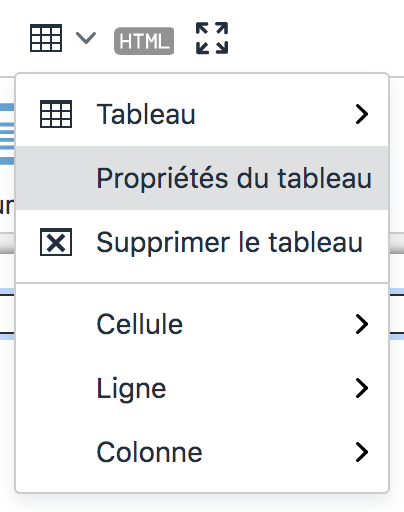Expand the Cellule chevron arrow
The height and width of the screenshot is (512, 404).
point(362,324)
